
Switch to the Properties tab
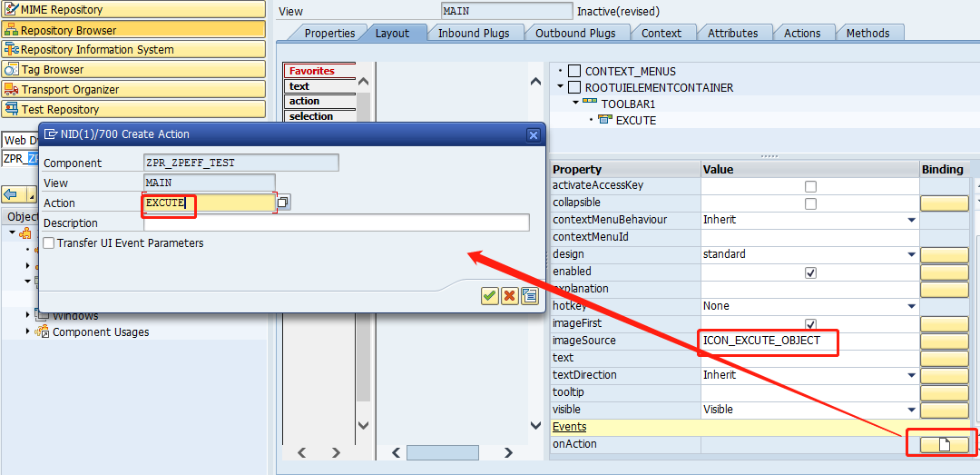[328, 34]
